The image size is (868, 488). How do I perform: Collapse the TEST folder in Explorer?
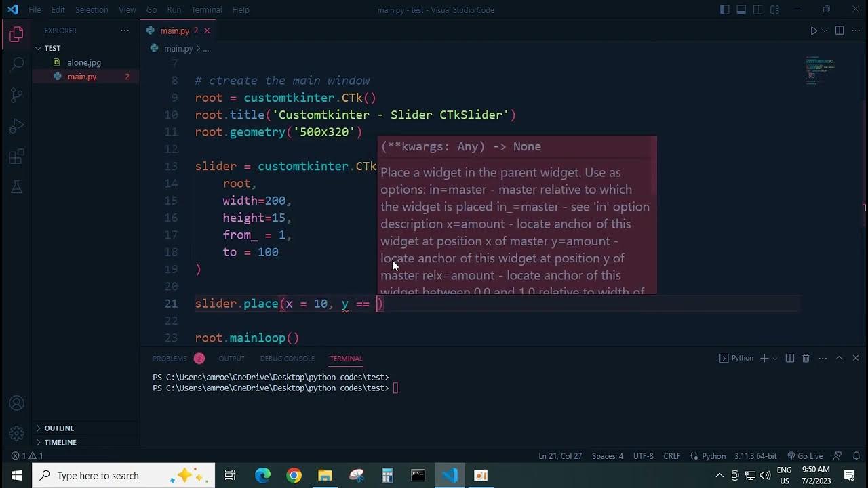pos(52,48)
